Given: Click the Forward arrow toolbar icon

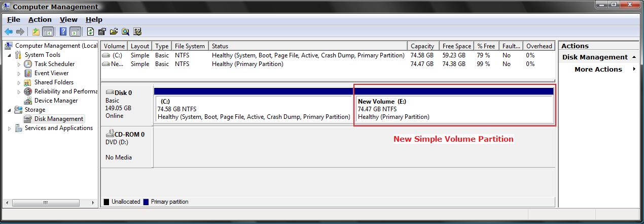Looking at the screenshot, I should [20, 31].
